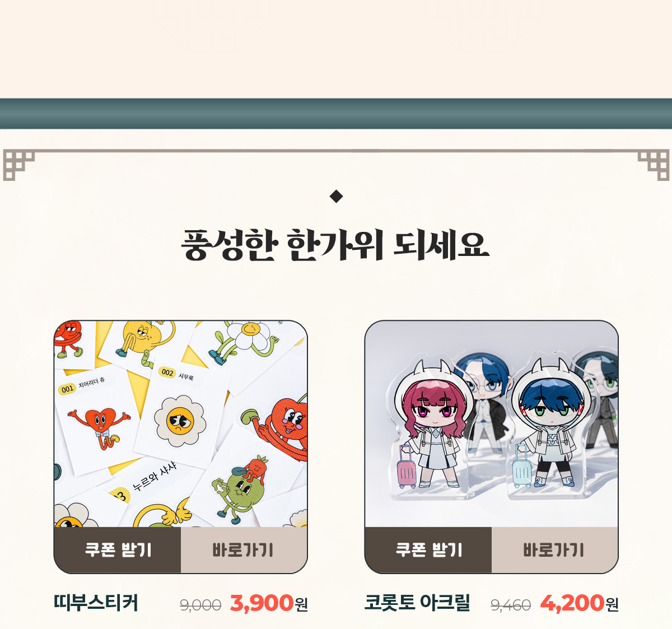Select the 4,200원 sale price

pyautogui.click(x=580, y=603)
